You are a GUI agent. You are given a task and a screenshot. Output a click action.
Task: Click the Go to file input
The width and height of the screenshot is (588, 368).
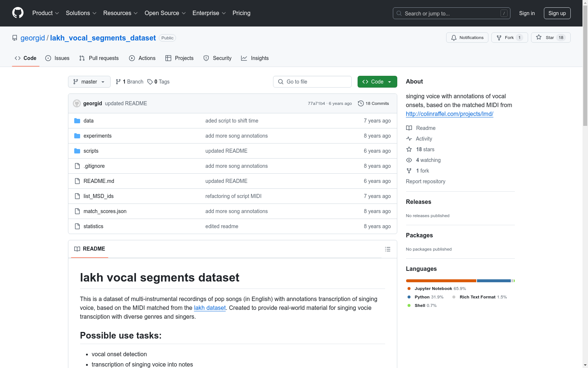coord(312,82)
